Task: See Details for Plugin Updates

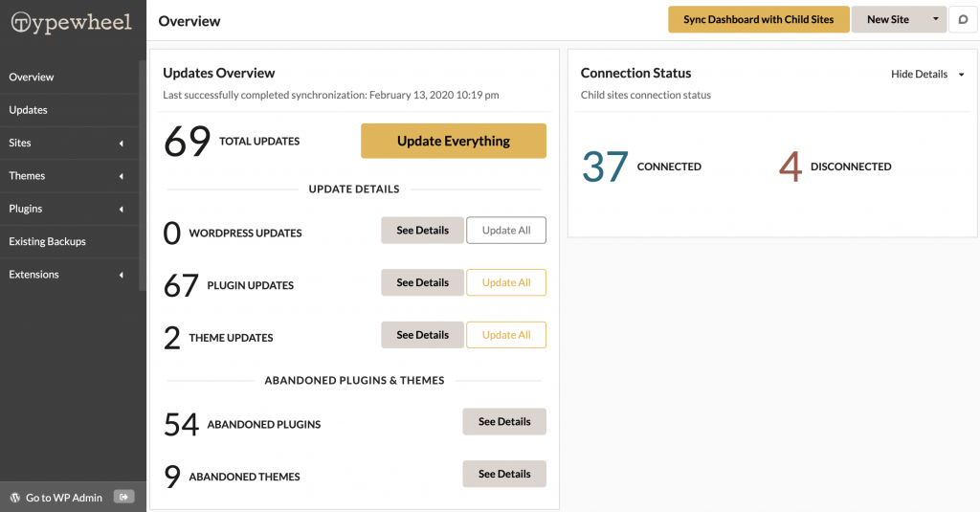Action: 422,282
